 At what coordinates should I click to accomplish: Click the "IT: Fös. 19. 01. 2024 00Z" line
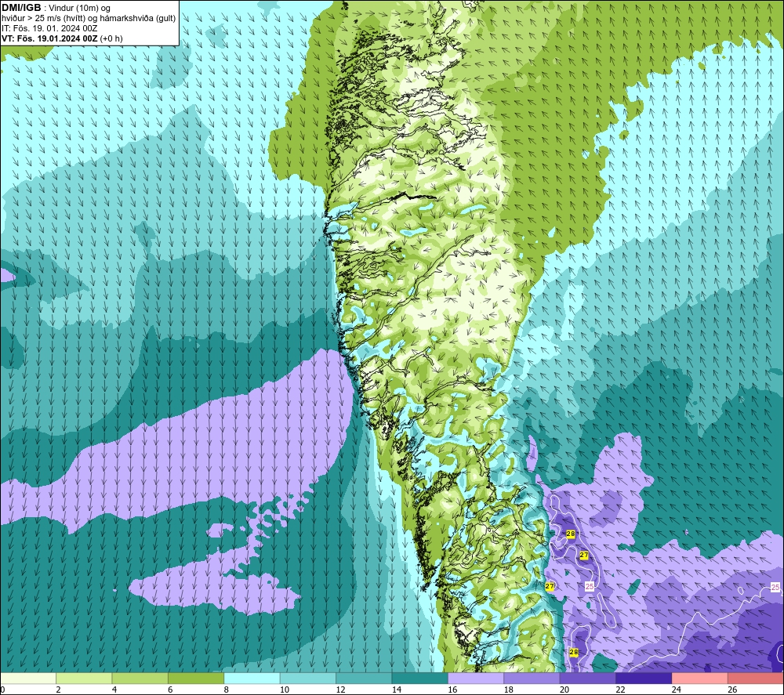[49, 28]
